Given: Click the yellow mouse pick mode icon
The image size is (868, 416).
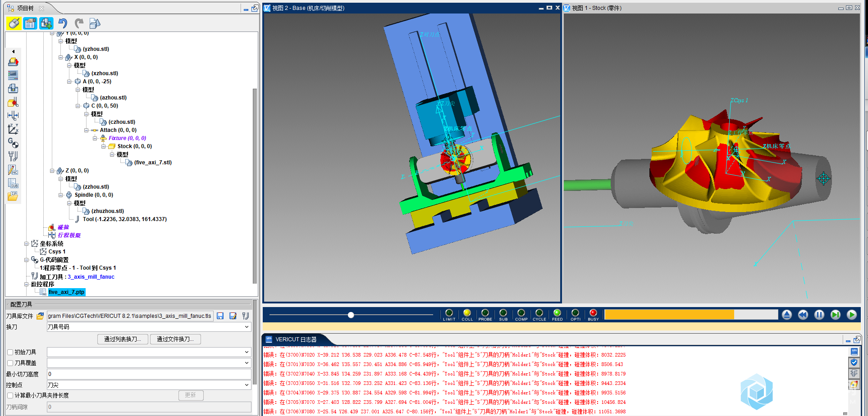Looking at the screenshot, I should tap(14, 23).
